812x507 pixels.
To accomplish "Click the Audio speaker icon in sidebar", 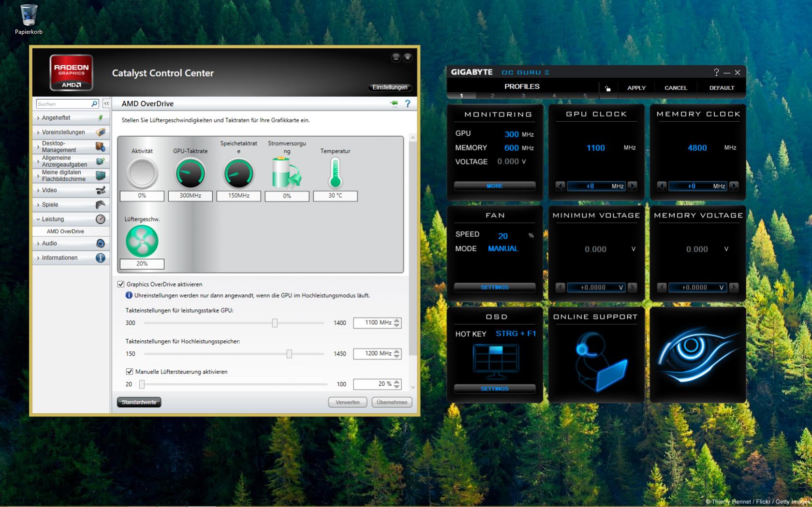I will (x=101, y=244).
